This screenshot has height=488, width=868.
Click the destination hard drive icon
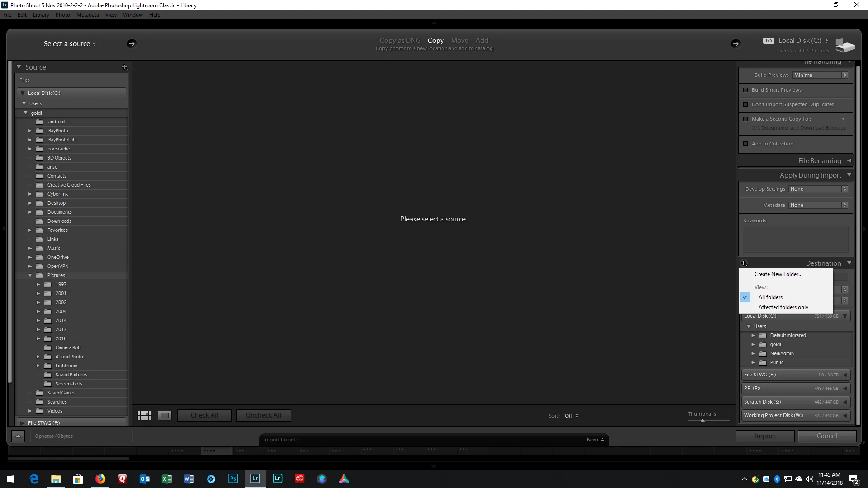pyautogui.click(x=844, y=45)
